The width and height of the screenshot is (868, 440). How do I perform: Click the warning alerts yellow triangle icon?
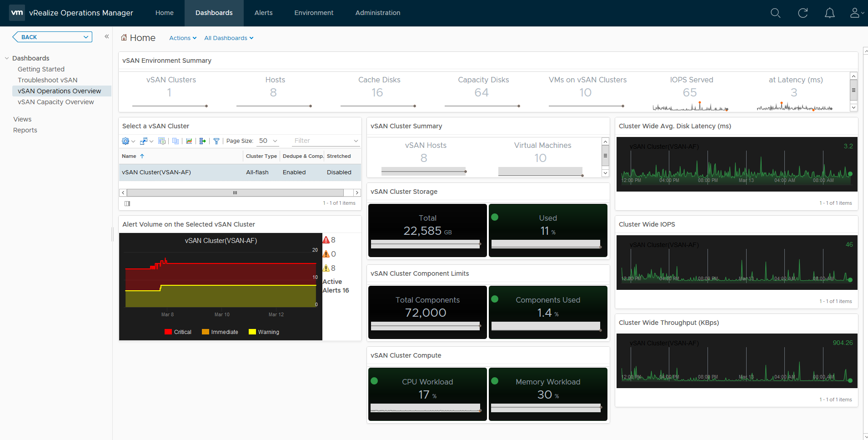(326, 268)
